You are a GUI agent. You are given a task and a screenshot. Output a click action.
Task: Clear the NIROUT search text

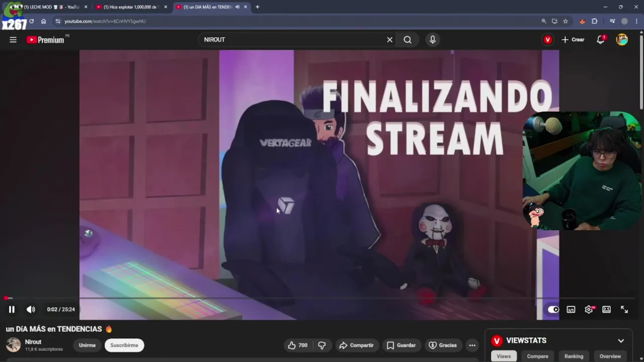click(389, 40)
